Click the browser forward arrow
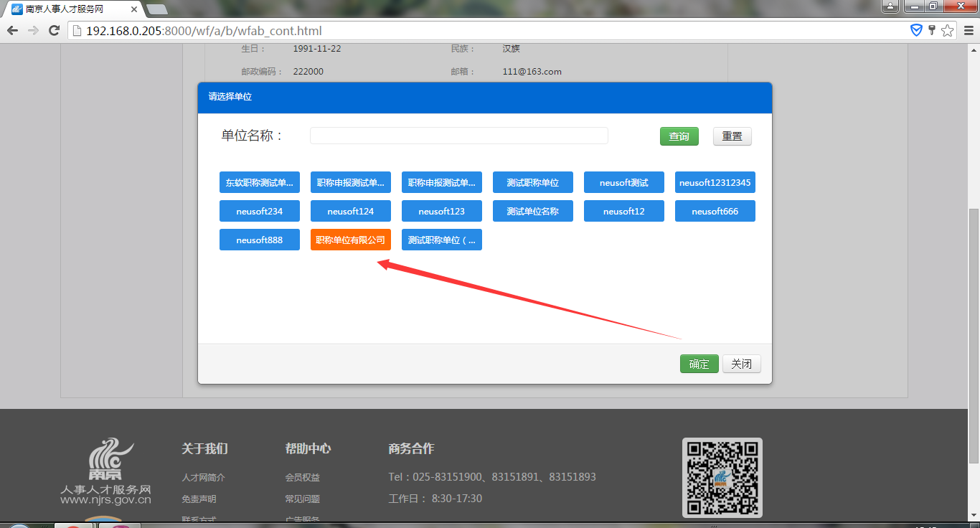Screen dimensions: 980x528 pos(33,31)
